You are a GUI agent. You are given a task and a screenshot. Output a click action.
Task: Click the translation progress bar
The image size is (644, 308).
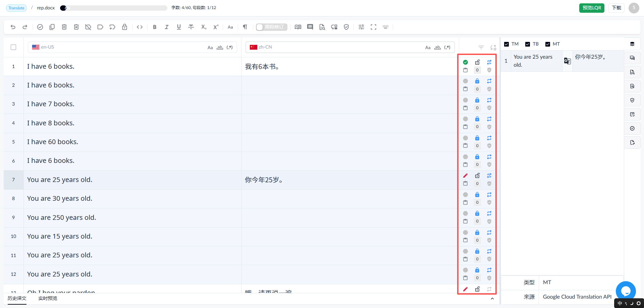[x=114, y=8]
